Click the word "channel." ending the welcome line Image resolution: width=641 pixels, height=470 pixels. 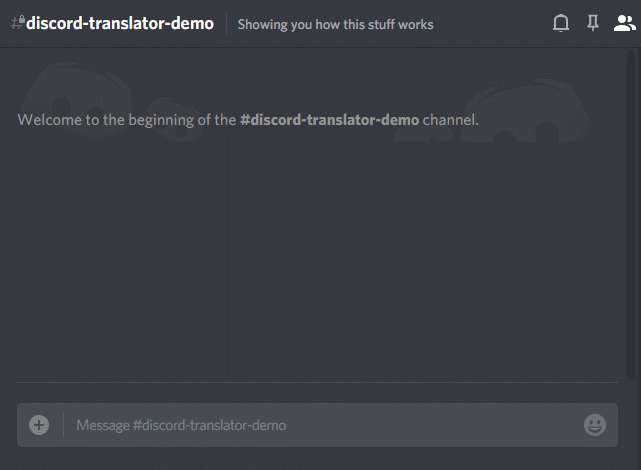pyautogui.click(x=450, y=120)
